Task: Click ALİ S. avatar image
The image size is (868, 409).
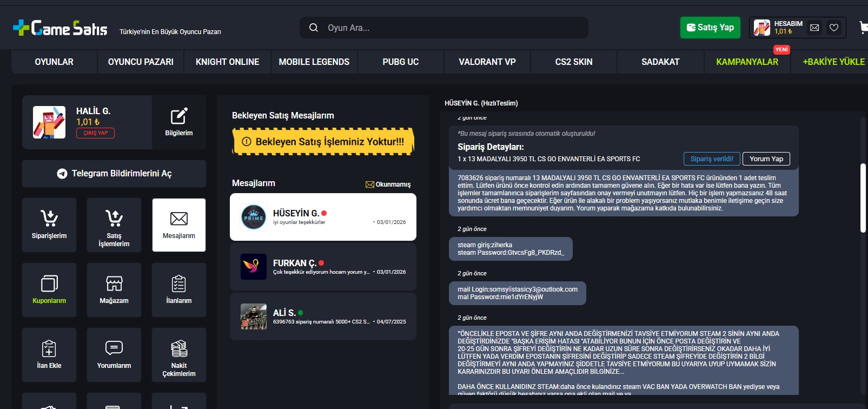Action: point(254,316)
